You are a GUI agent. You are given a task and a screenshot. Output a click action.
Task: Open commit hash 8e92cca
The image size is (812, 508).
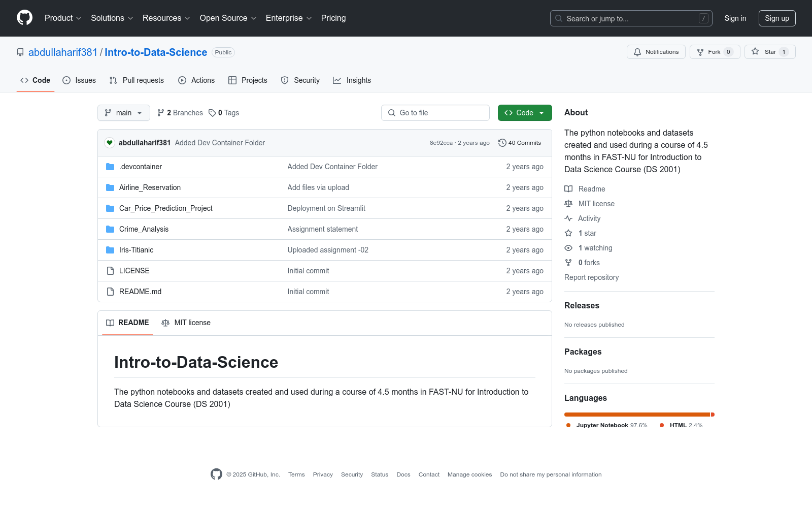pos(441,143)
